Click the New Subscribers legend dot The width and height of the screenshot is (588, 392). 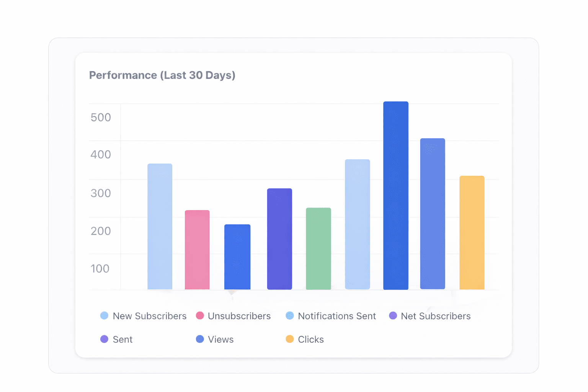(x=104, y=316)
